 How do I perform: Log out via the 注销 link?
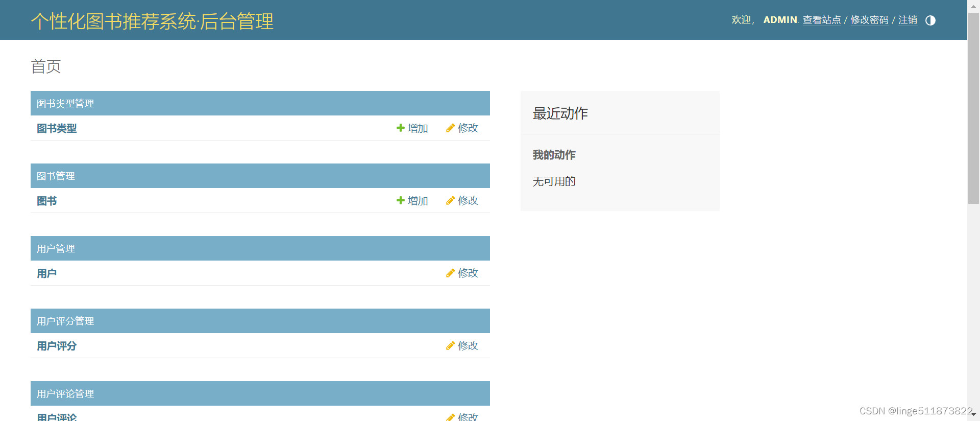[x=908, y=20]
